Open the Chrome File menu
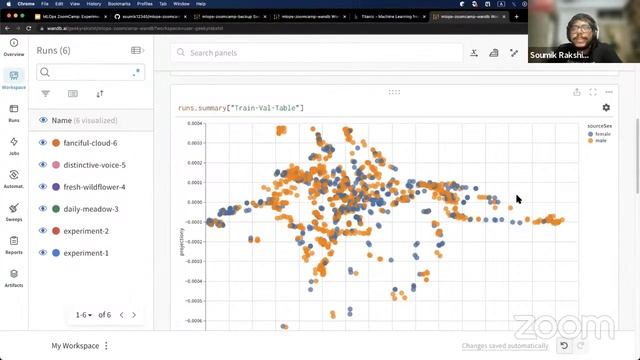 45,4
